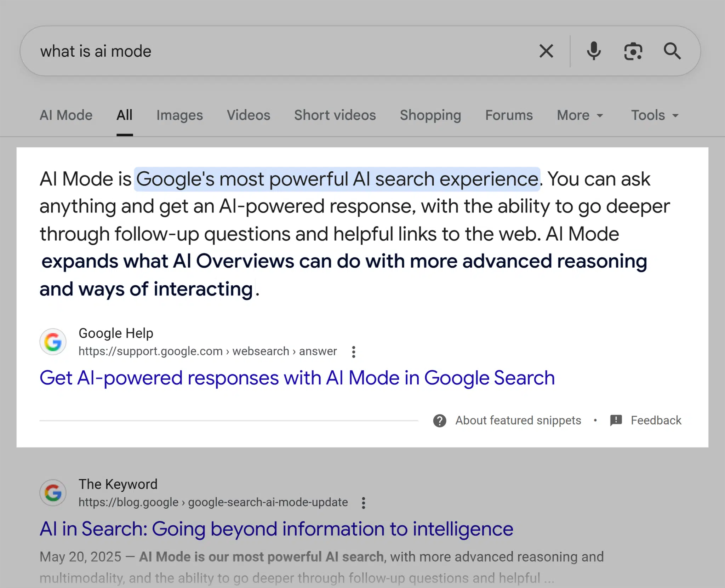Click 'The Keyword' site name

coord(118,485)
